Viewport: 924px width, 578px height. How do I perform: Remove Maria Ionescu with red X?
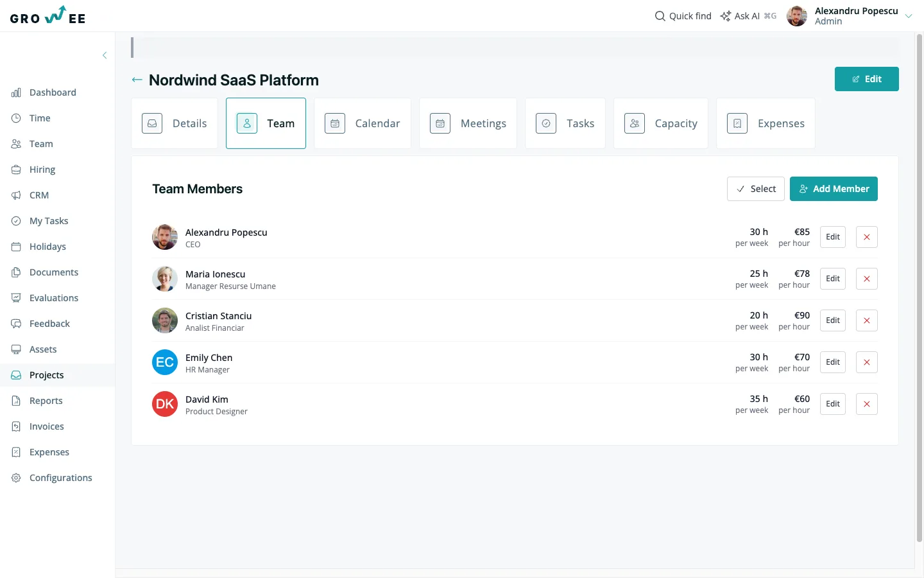click(867, 279)
